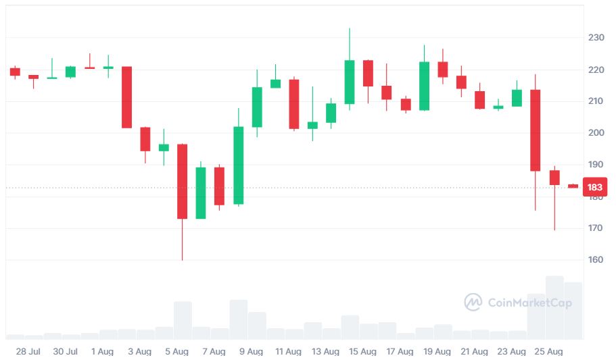Select the 28 Jul date label
The width and height of the screenshot is (616, 364).
coord(28,352)
